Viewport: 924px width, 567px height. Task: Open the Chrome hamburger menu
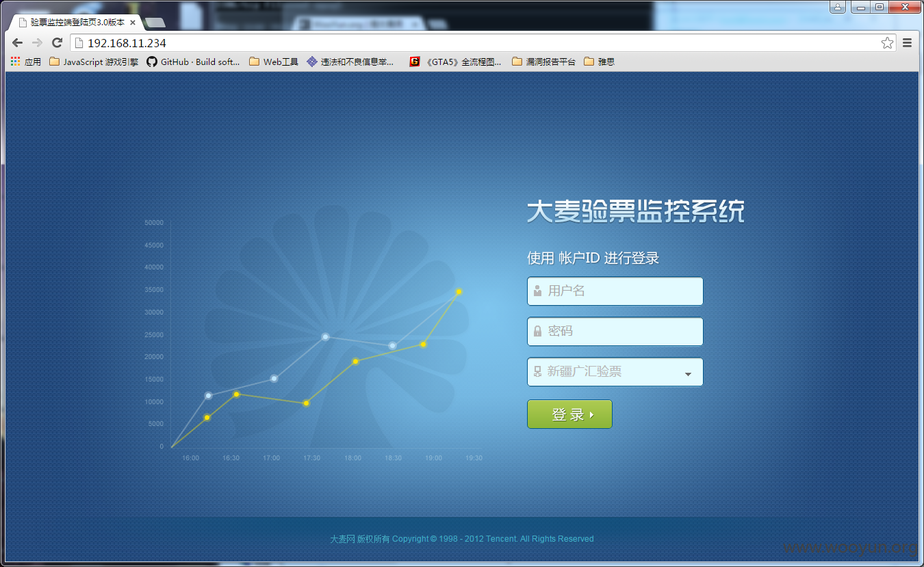tap(907, 43)
